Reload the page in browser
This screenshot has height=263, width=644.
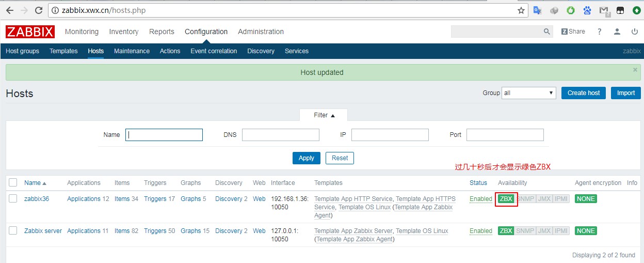click(x=39, y=10)
